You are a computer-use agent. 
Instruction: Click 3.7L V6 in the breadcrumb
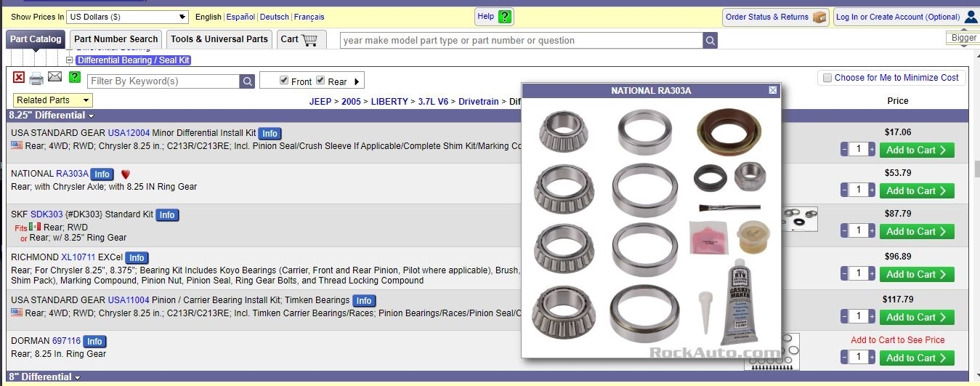[x=434, y=102]
